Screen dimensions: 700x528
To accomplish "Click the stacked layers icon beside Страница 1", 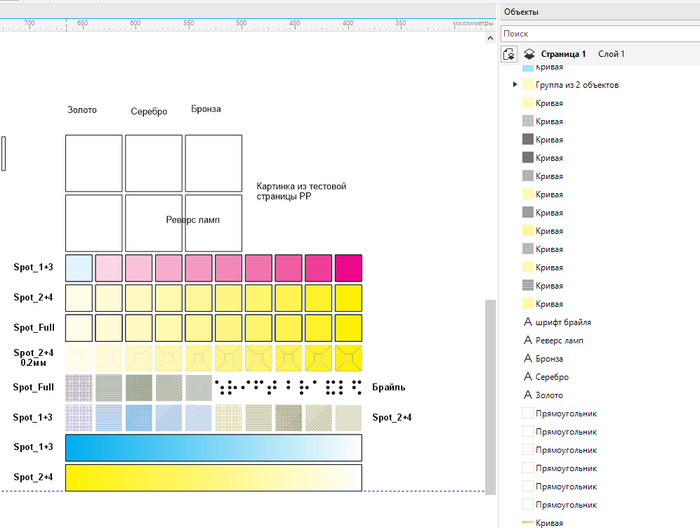I will click(x=528, y=54).
